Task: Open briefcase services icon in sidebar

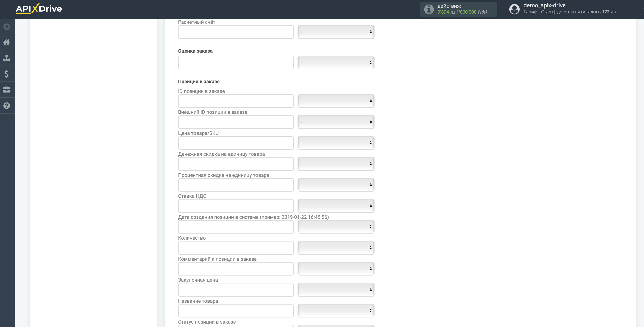Action: [7, 89]
